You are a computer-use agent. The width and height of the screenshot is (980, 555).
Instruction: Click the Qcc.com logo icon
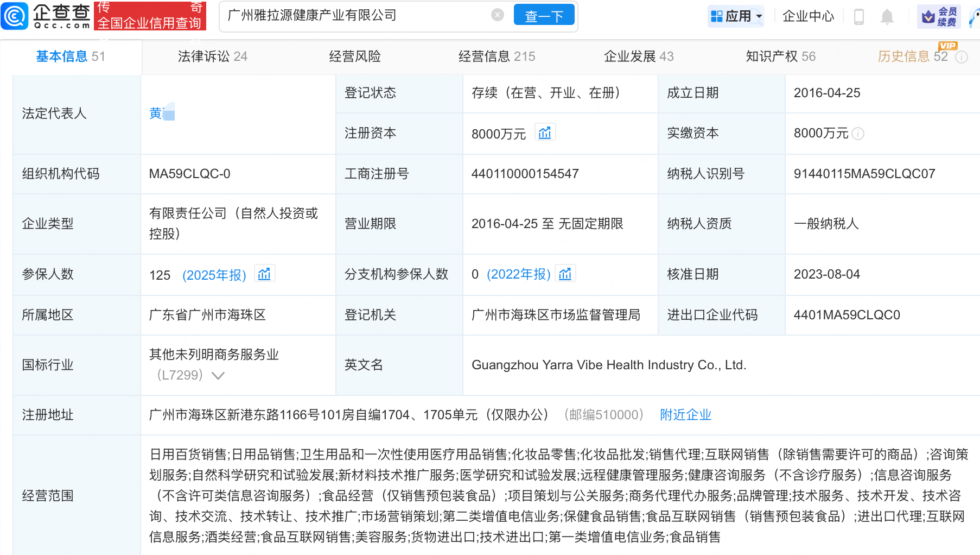point(15,15)
